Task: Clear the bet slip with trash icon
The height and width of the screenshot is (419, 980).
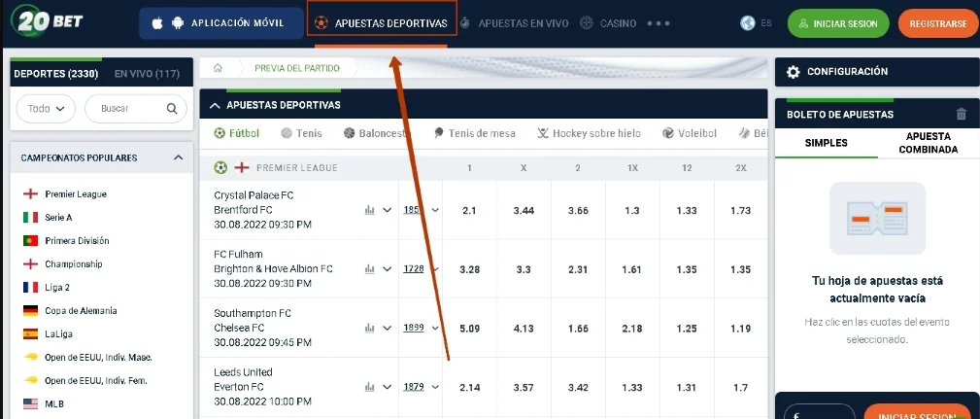Action: pos(962,115)
